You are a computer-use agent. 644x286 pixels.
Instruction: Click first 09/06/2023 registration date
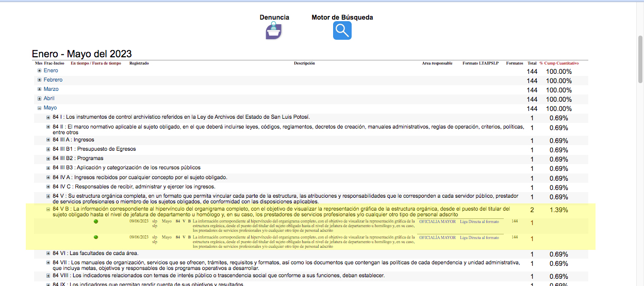pyautogui.click(x=139, y=221)
